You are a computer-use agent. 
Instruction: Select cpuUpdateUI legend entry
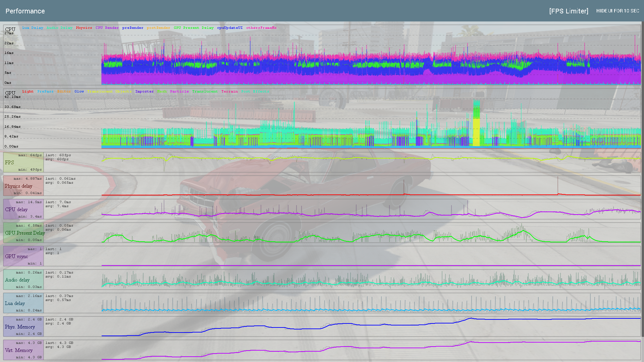tap(230, 28)
